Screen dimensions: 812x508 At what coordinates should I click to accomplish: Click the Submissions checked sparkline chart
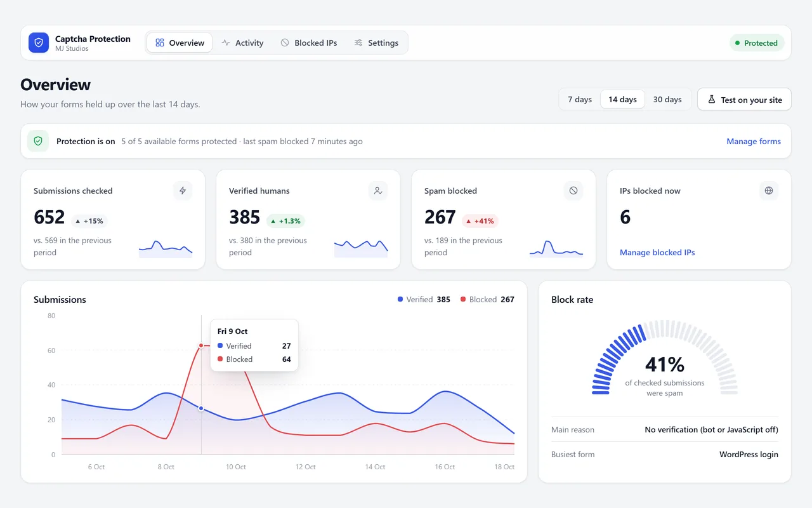(x=166, y=249)
